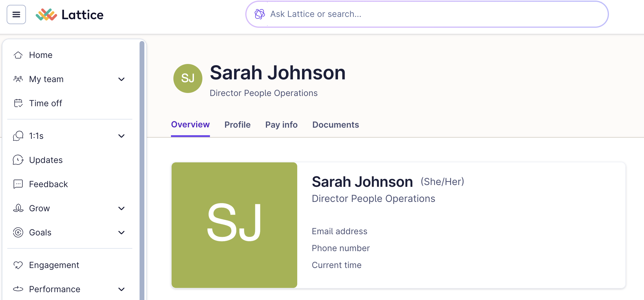The image size is (644, 300).
Task: Open the hamburger navigation menu
Action: click(16, 14)
